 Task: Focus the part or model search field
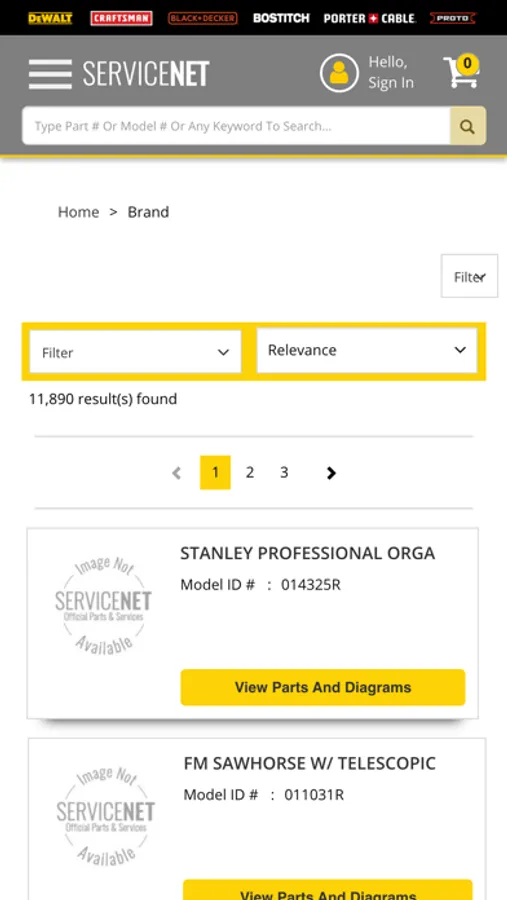tap(236, 126)
